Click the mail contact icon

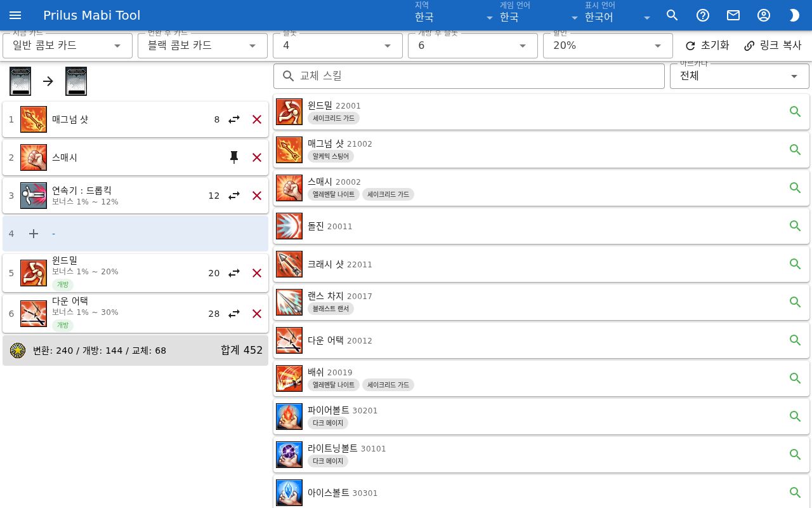pos(733,15)
